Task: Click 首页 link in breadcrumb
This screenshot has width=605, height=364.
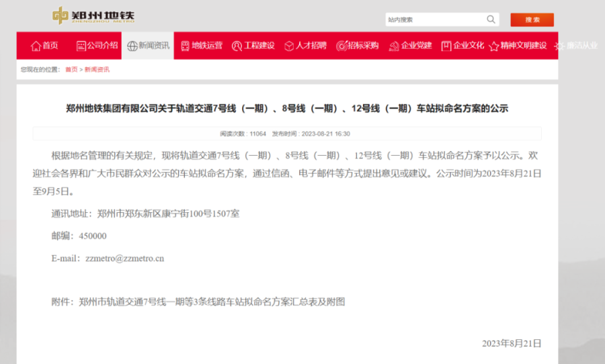Action: 71,69
